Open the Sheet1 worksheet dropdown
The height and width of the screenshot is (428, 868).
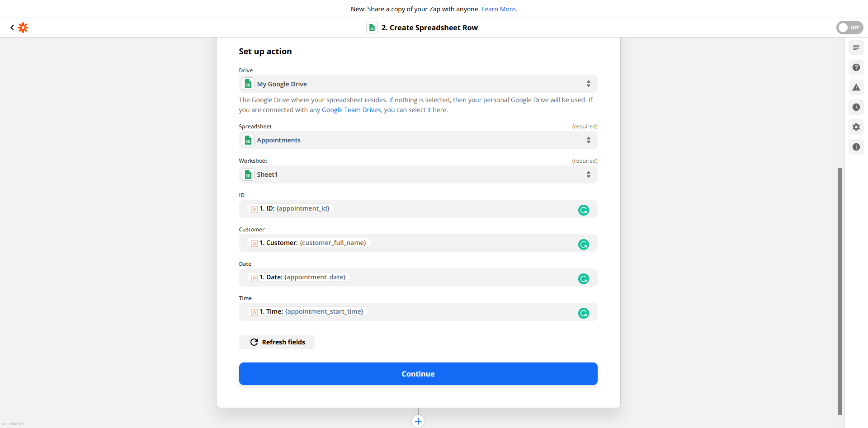(x=418, y=174)
